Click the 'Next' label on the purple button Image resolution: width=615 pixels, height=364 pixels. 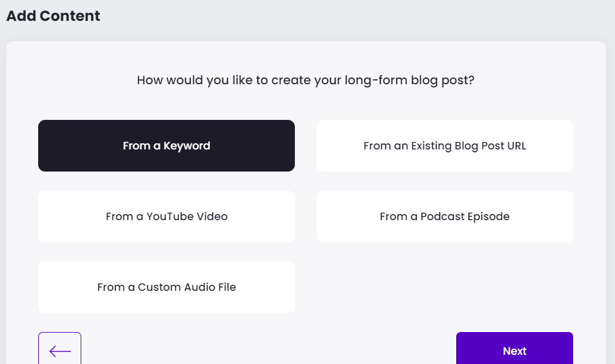click(514, 351)
